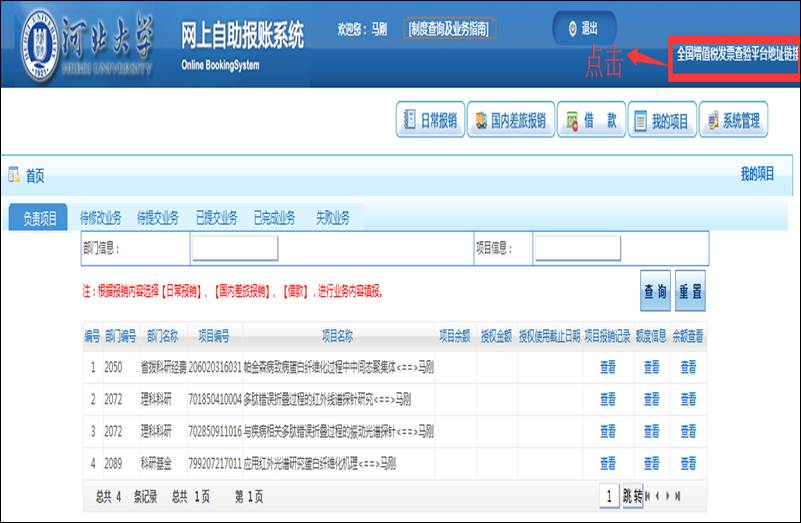Image resolution: width=801 pixels, height=523 pixels.
Task: Click the 退出 logout button
Action: 583,28
